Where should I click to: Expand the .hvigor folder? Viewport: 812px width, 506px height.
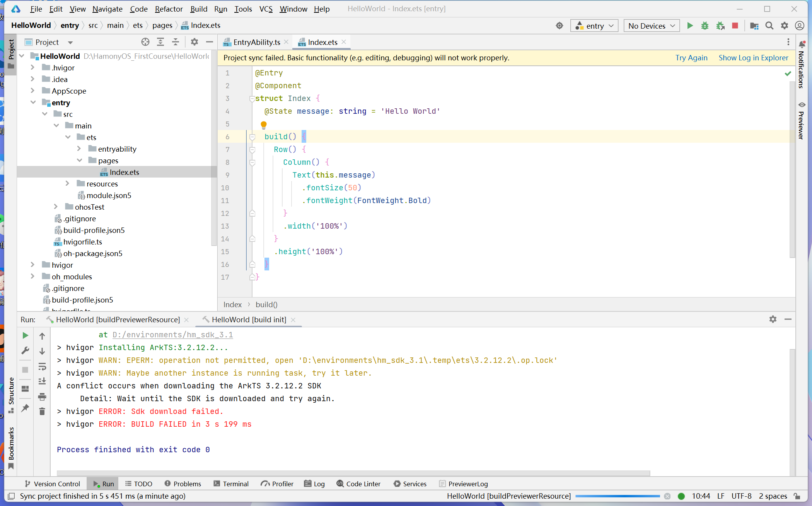[x=33, y=68]
